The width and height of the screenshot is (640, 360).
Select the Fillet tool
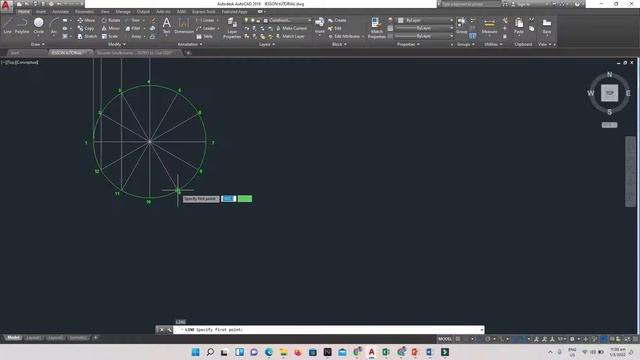(x=133, y=28)
